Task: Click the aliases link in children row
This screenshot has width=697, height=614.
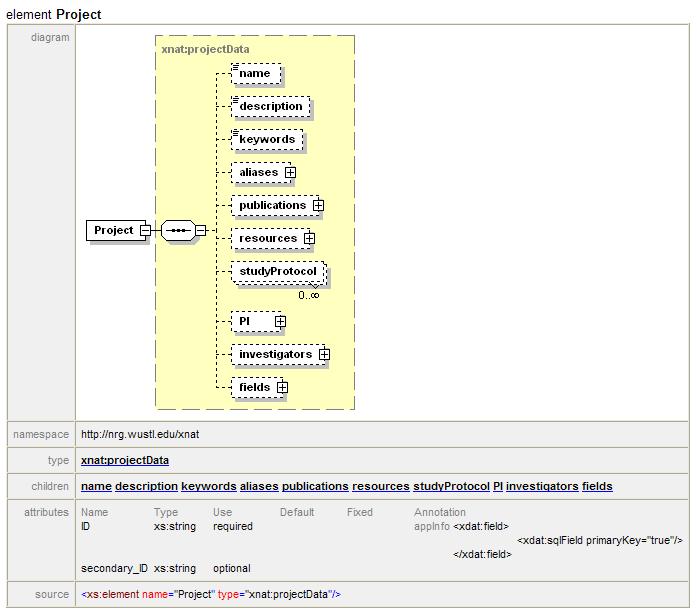Action: coord(259,487)
